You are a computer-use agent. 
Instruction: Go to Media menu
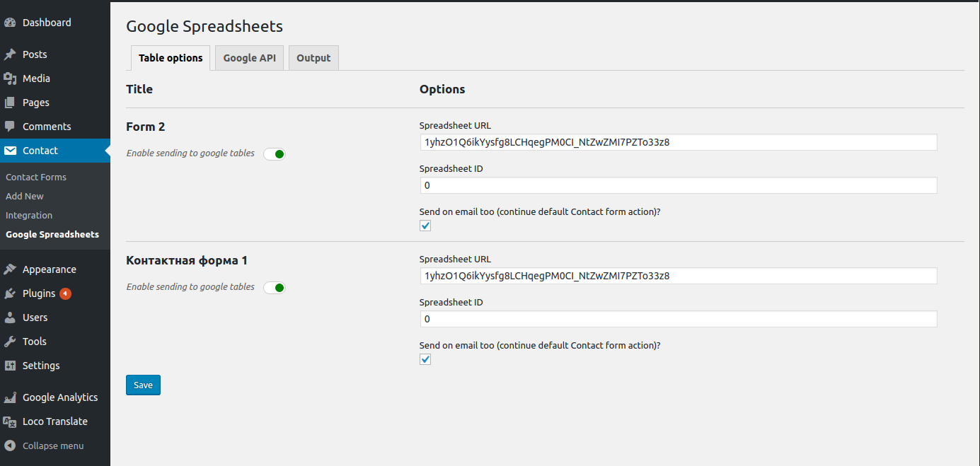pos(55,78)
